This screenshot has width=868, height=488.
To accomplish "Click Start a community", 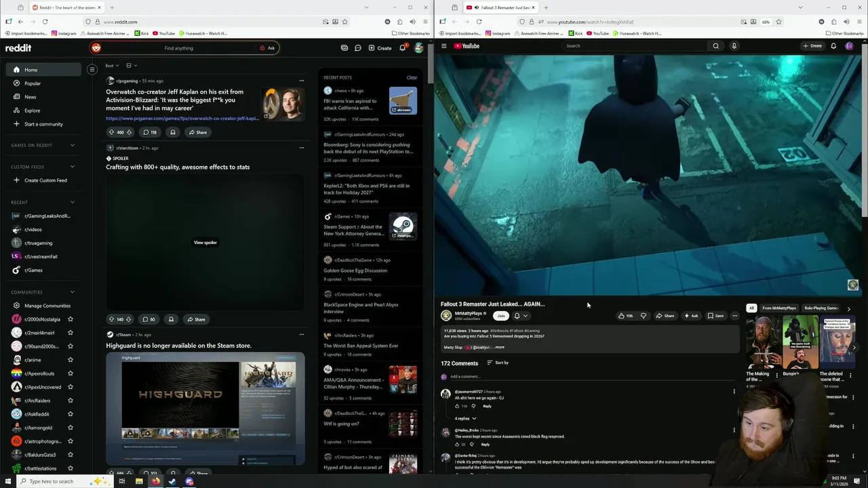I will click(43, 124).
